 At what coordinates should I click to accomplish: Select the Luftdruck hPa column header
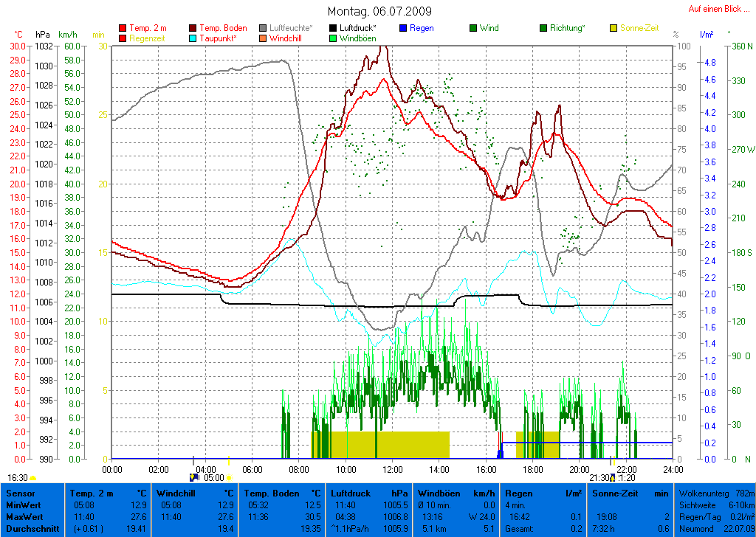coord(369,493)
